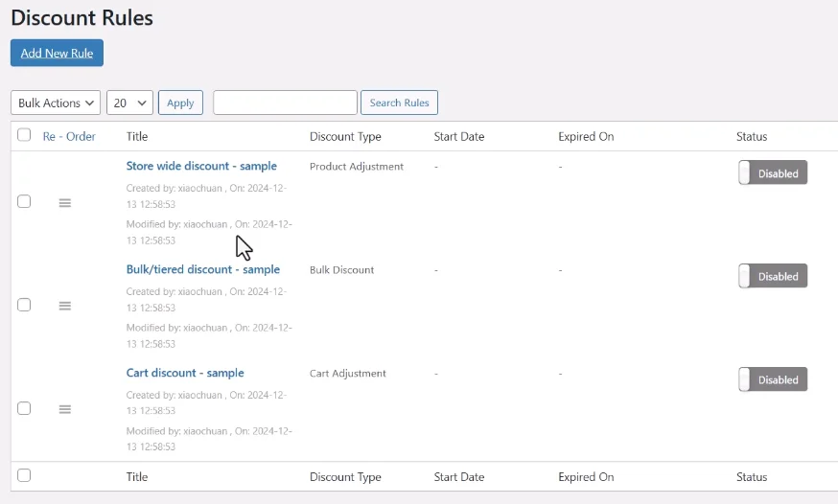
Task: Open Store wide discount - sample rule
Action: pyautogui.click(x=201, y=166)
